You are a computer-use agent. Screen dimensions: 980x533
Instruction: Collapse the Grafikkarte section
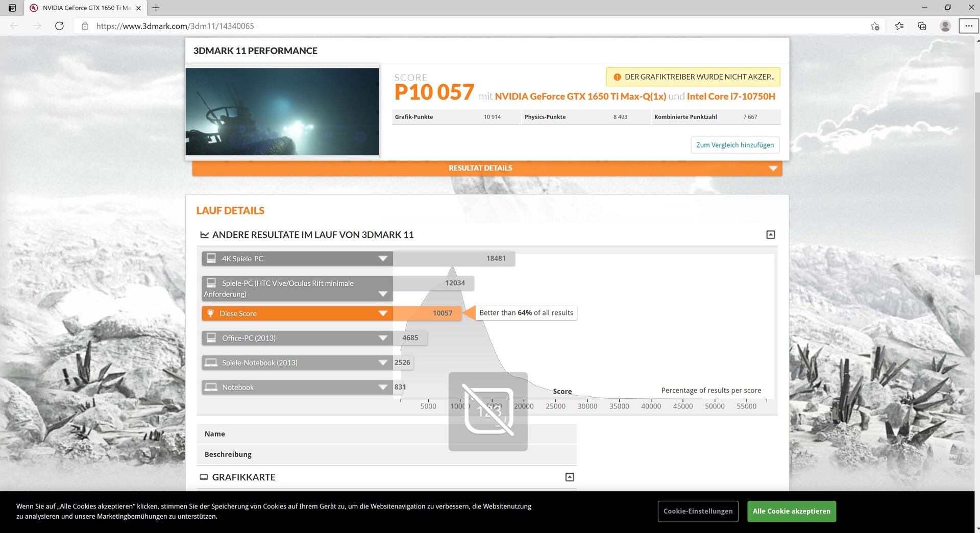point(570,477)
